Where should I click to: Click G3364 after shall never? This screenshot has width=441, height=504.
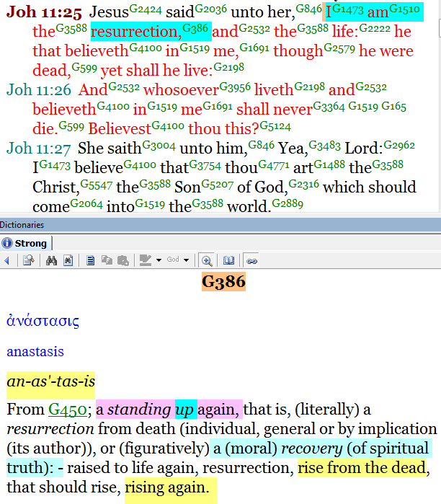(329, 106)
